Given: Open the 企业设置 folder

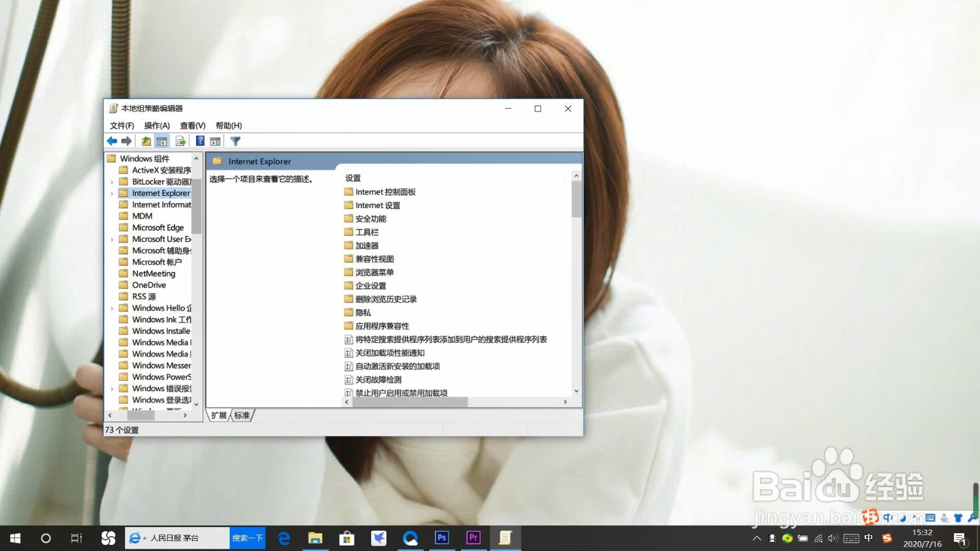Looking at the screenshot, I should click(365, 287).
